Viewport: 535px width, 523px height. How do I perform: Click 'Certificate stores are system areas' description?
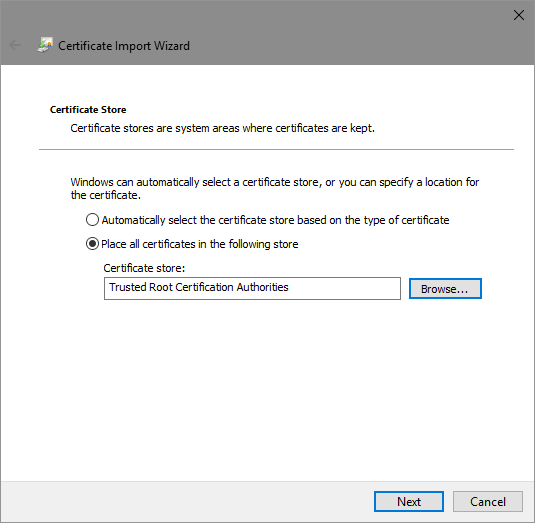pos(222,128)
